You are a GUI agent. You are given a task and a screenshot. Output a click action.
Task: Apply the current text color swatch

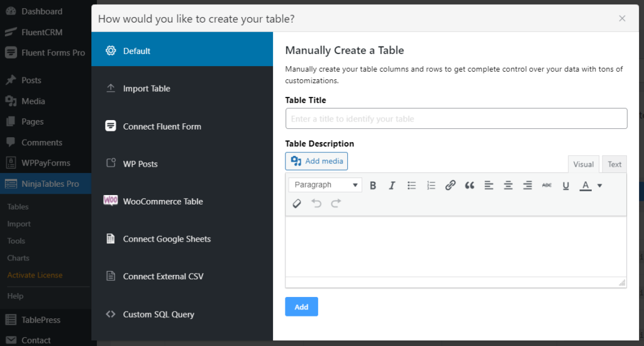586,185
